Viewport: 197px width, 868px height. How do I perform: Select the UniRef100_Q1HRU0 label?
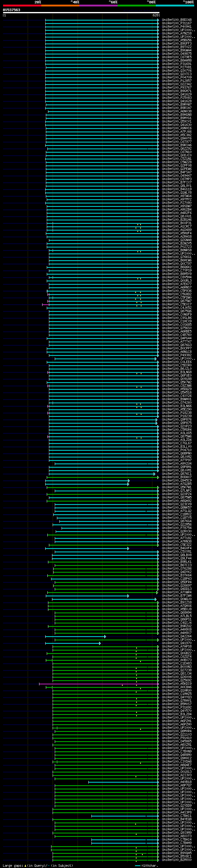click(x=177, y=690)
